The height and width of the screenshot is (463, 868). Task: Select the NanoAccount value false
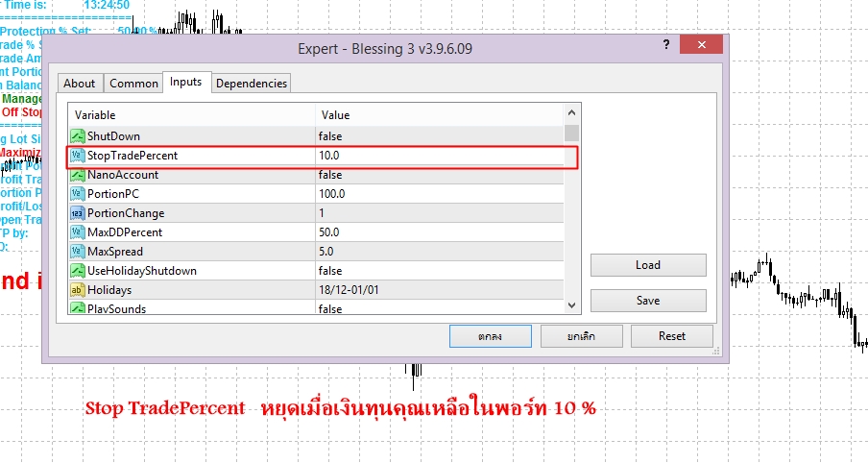(x=330, y=175)
